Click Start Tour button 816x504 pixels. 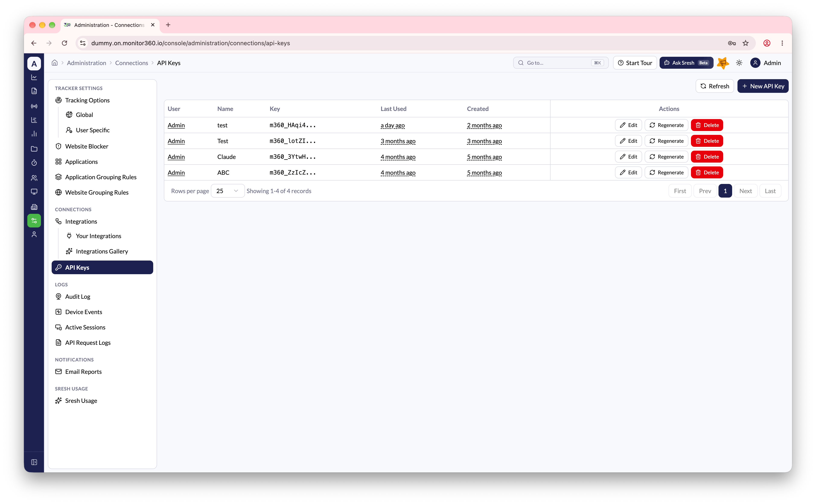[x=635, y=63]
